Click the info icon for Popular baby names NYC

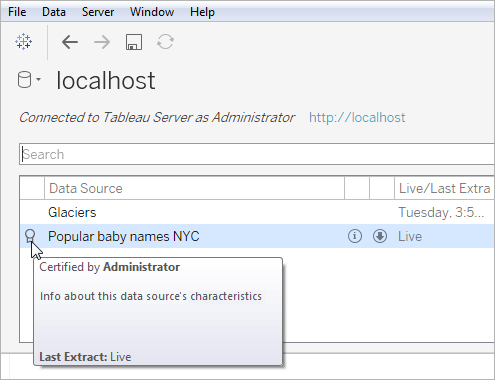coord(355,236)
